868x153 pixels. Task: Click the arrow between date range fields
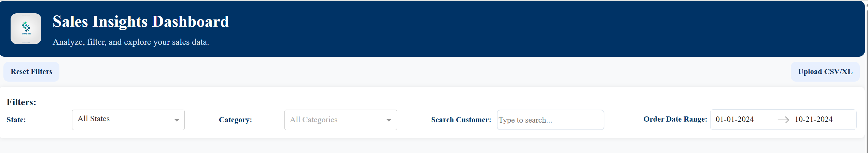pyautogui.click(x=783, y=120)
